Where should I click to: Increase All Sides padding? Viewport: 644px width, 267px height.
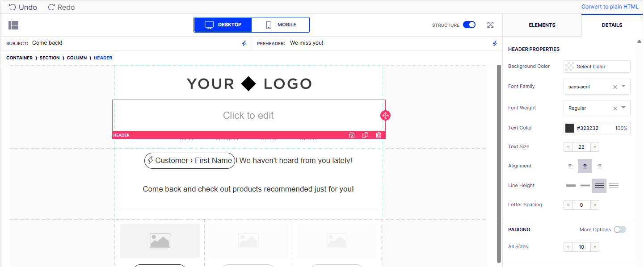tap(595, 247)
